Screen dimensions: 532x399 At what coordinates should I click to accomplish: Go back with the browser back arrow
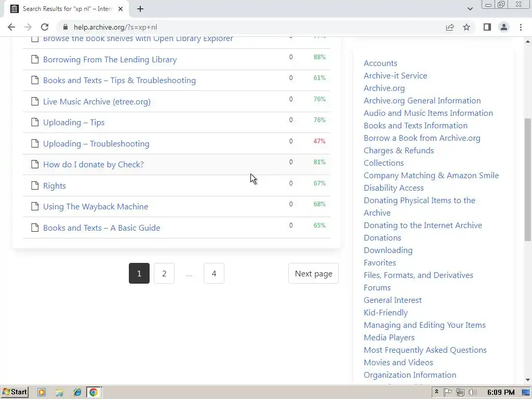click(11, 27)
